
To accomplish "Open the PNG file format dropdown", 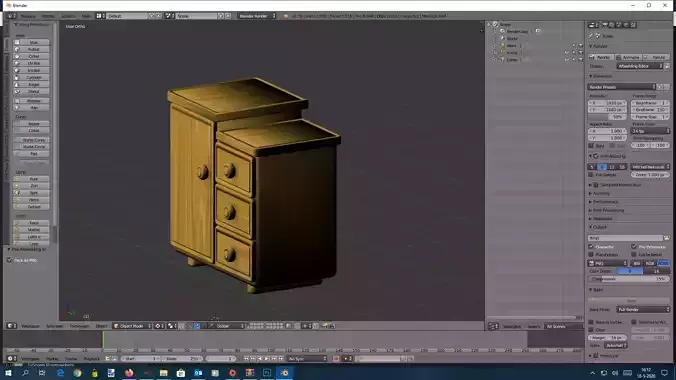I will [608, 263].
